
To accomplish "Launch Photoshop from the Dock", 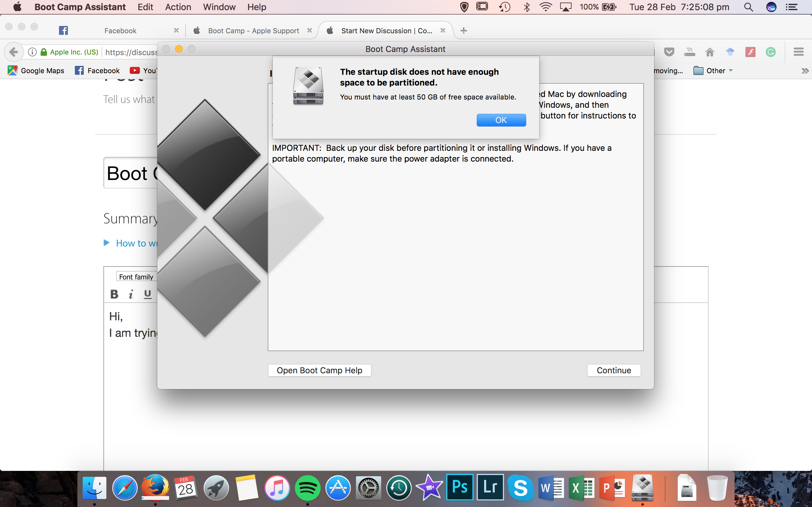I will [460, 487].
